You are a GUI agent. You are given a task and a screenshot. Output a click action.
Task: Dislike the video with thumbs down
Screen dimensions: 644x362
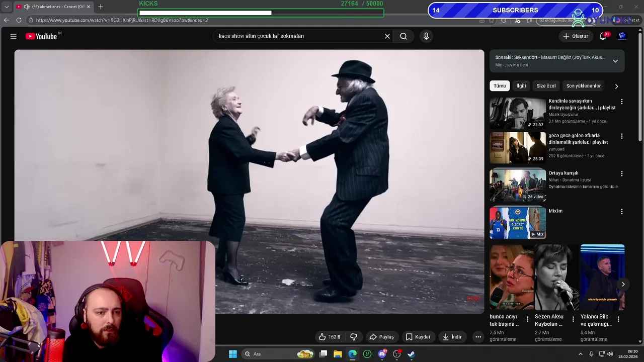[354, 337]
